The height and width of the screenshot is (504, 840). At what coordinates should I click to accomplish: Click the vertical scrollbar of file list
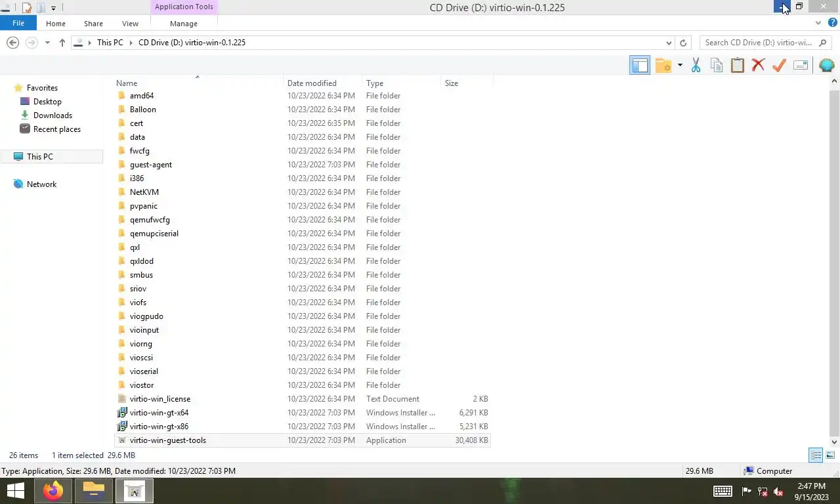coord(835,261)
